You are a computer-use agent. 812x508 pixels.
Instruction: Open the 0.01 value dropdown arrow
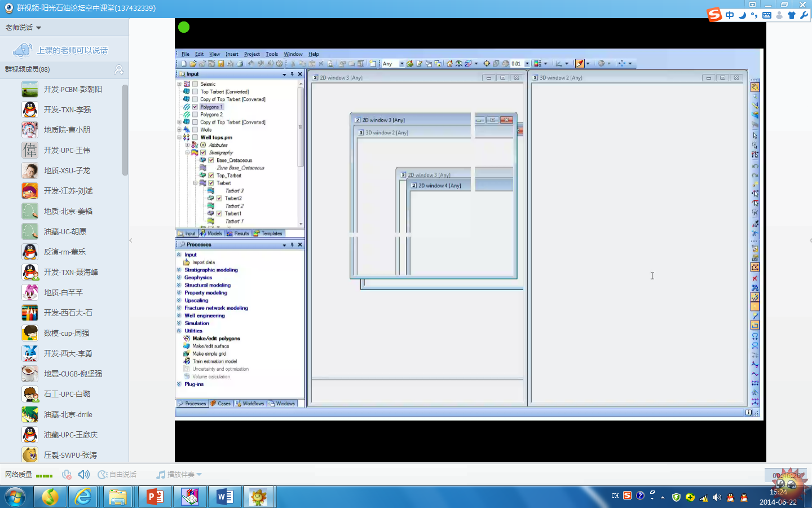click(527, 64)
